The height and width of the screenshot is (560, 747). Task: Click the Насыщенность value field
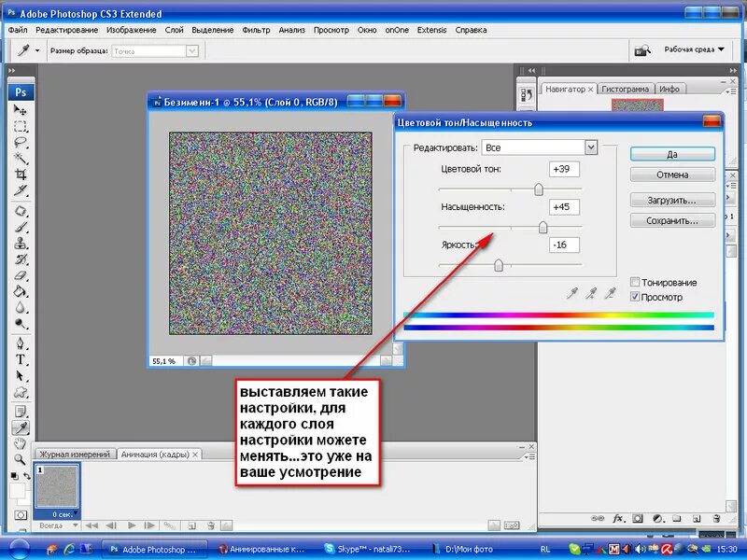(564, 207)
